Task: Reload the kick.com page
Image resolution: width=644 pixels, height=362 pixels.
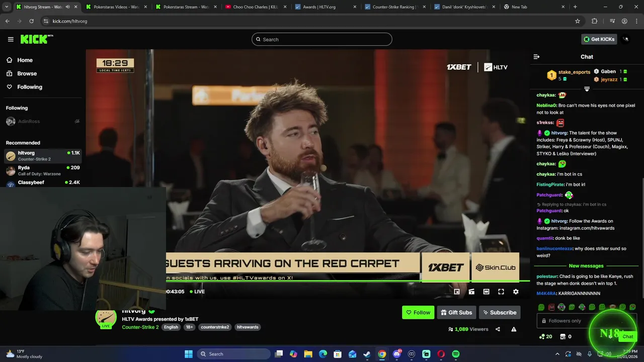Action: coord(31,21)
